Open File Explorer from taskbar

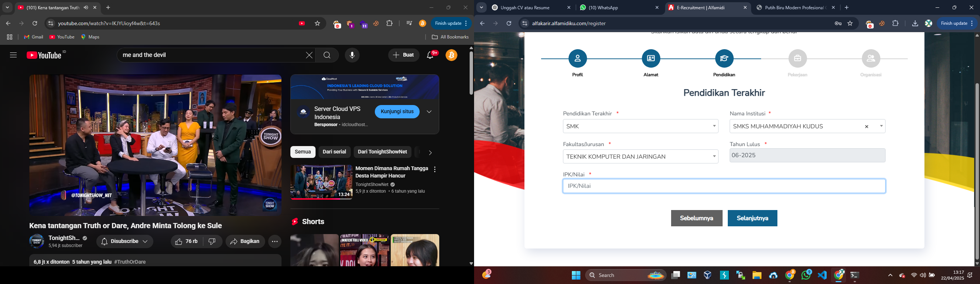point(757,275)
